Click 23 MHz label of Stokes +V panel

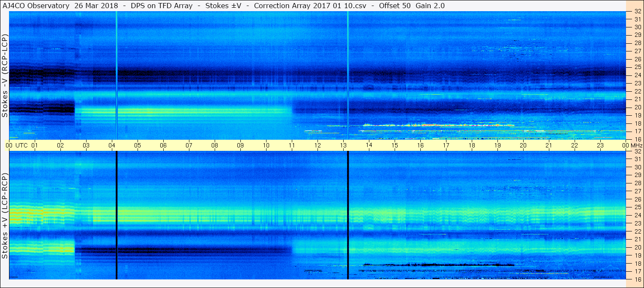[637, 223]
